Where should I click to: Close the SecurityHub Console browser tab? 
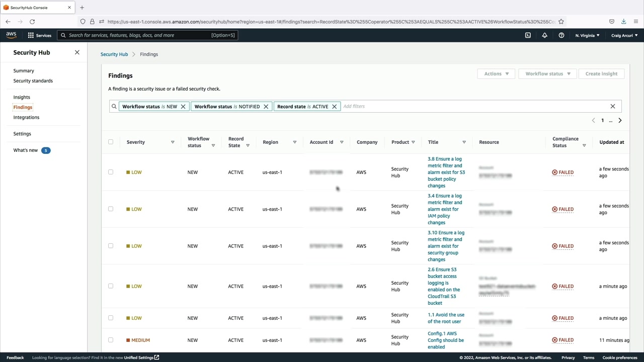pyautogui.click(x=69, y=8)
